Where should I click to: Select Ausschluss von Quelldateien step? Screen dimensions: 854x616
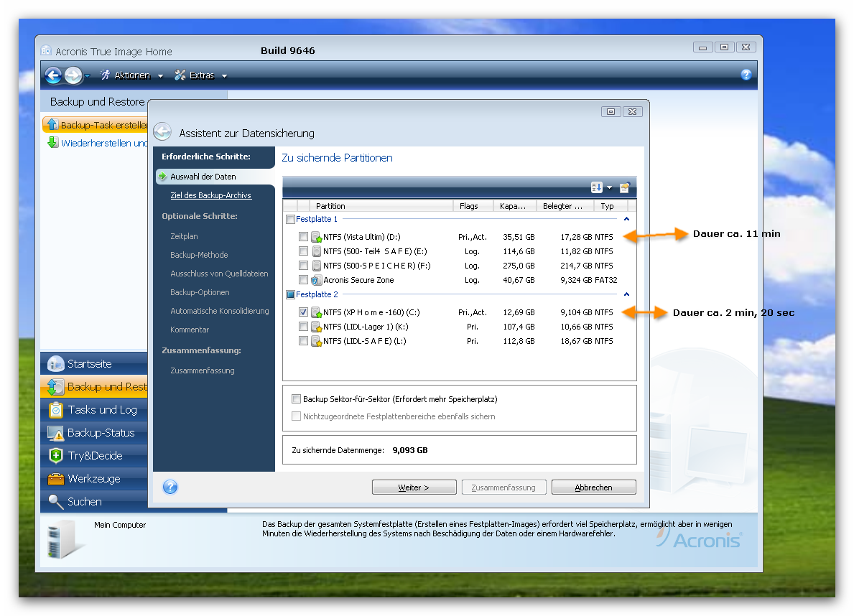click(x=219, y=274)
